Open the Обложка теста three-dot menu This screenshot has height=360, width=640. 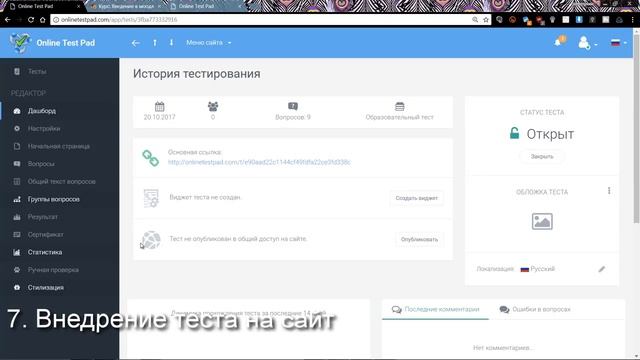click(x=609, y=191)
